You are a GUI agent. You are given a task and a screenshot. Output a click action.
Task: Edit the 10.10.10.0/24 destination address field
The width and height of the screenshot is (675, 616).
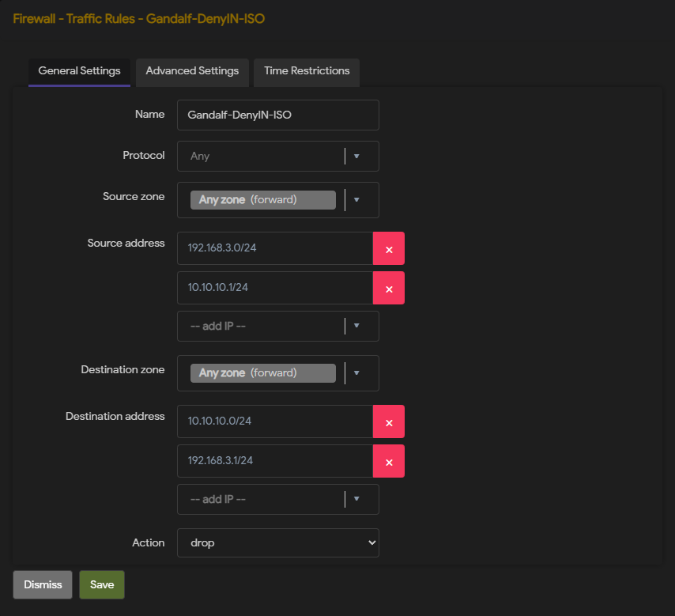[275, 421]
